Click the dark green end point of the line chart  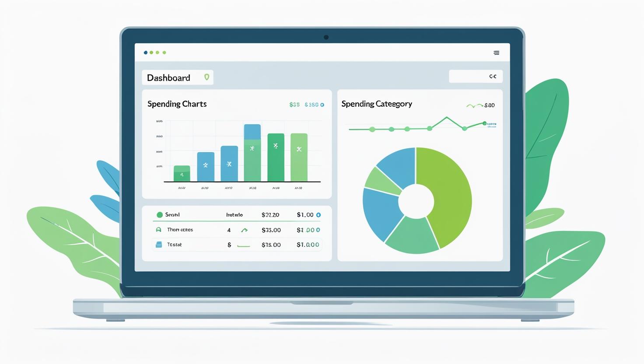484,124
